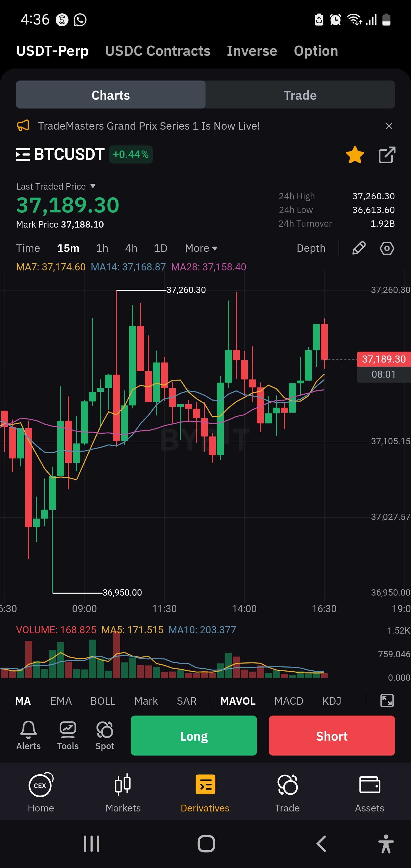Show the Depth chart
The image size is (411, 868).
pyautogui.click(x=311, y=248)
